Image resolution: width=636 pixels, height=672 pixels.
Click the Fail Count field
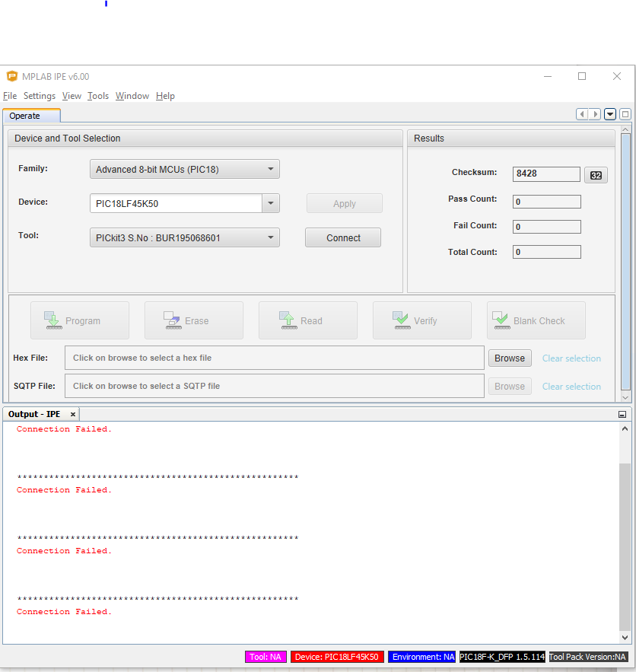pyautogui.click(x=547, y=227)
